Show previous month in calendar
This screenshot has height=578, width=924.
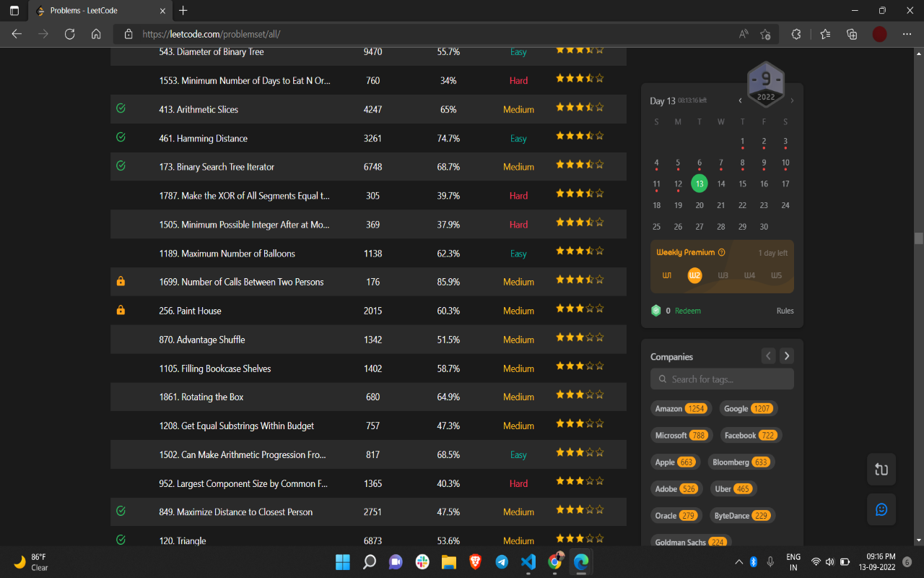click(740, 101)
